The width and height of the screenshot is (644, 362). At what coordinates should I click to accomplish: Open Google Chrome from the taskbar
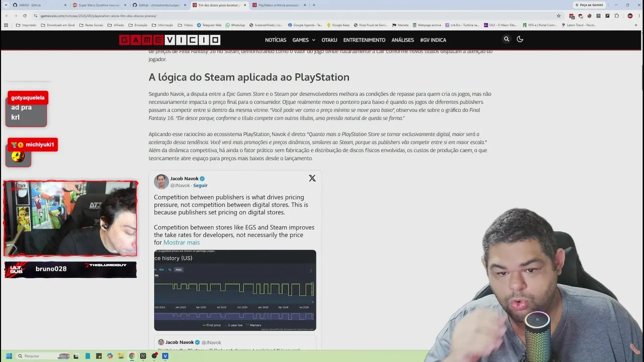132,356
